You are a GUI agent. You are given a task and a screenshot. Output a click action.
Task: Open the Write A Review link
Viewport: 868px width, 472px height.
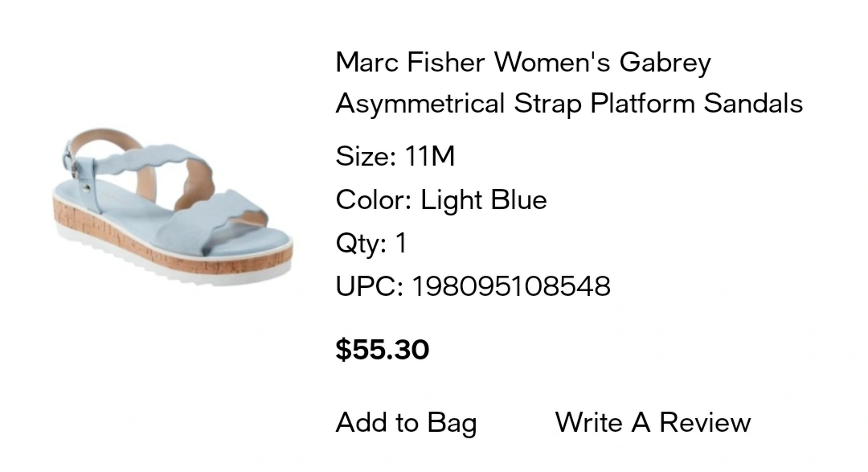click(653, 423)
